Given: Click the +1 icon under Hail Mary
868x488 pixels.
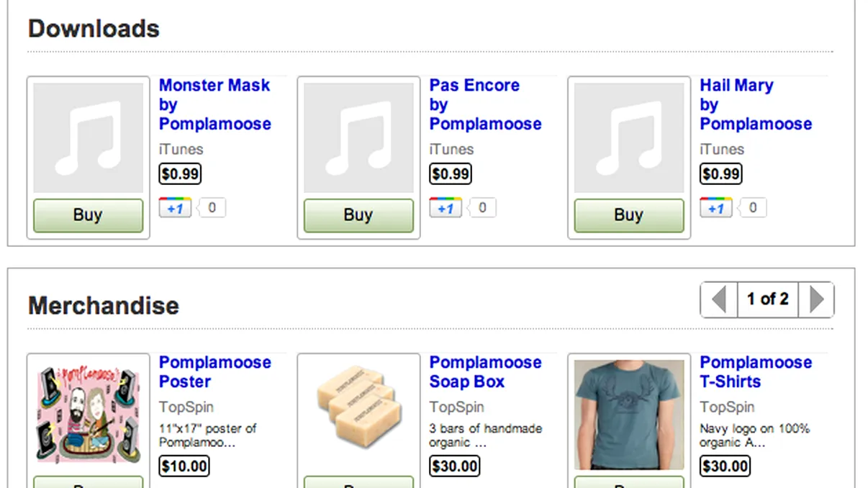Looking at the screenshot, I should point(717,208).
